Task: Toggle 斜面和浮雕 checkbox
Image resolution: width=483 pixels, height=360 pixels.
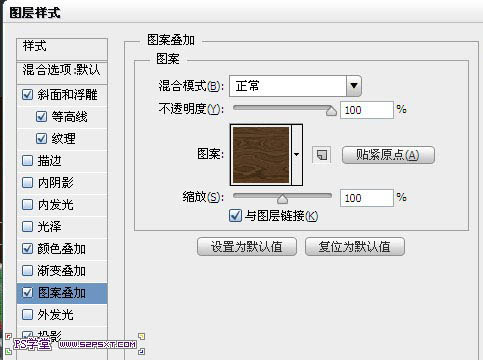Action: [x=27, y=95]
